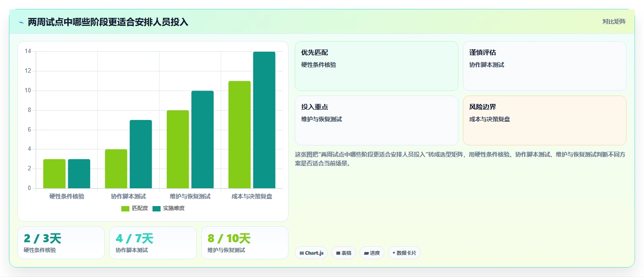Open the 风险边界 matrix card

pyautogui.click(x=545, y=120)
